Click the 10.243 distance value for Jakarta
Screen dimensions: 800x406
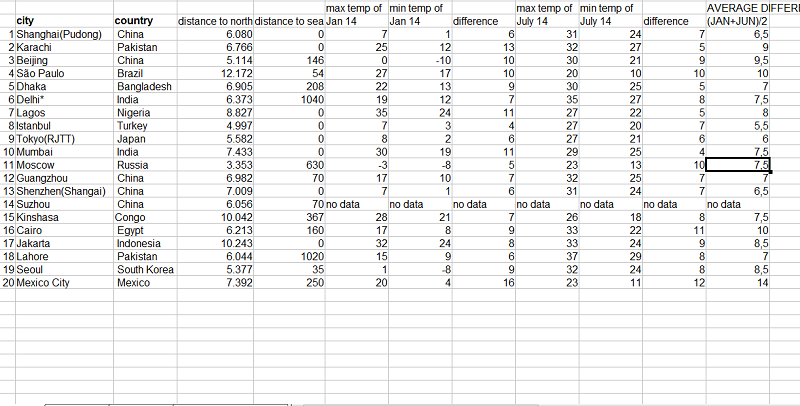point(215,244)
